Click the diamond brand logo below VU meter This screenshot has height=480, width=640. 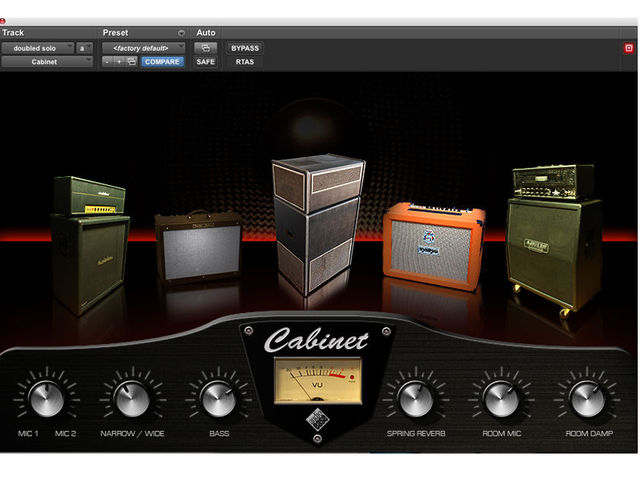[x=318, y=419]
